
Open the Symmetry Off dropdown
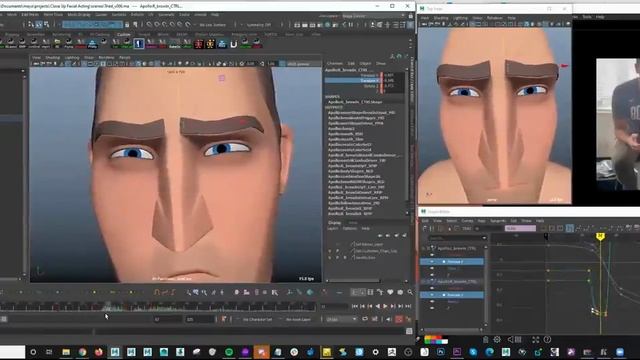point(259,25)
